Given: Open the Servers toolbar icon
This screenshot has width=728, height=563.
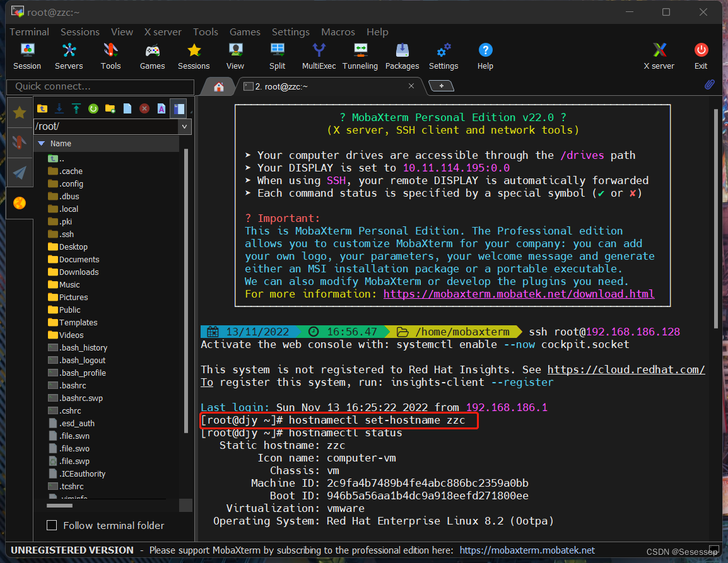Looking at the screenshot, I should (x=69, y=56).
